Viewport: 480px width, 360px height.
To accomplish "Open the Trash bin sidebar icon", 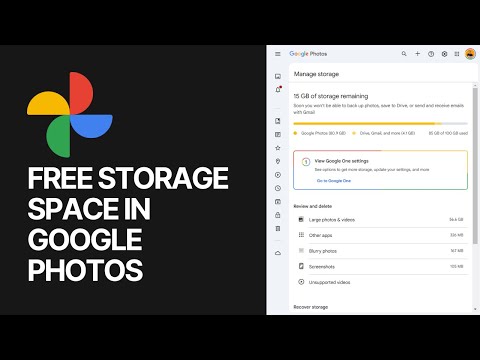I will 278,229.
